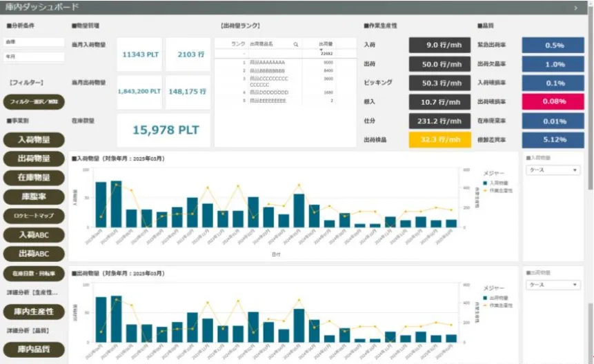Open the 入荷物量 sheet button

click(x=34, y=141)
